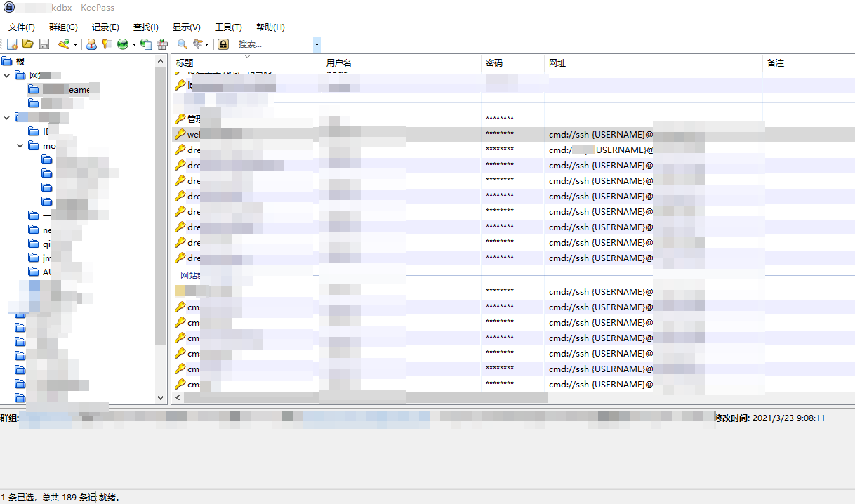Open add-entry dropdown arrow
Viewport: 855px width, 504px height.
tap(75, 44)
